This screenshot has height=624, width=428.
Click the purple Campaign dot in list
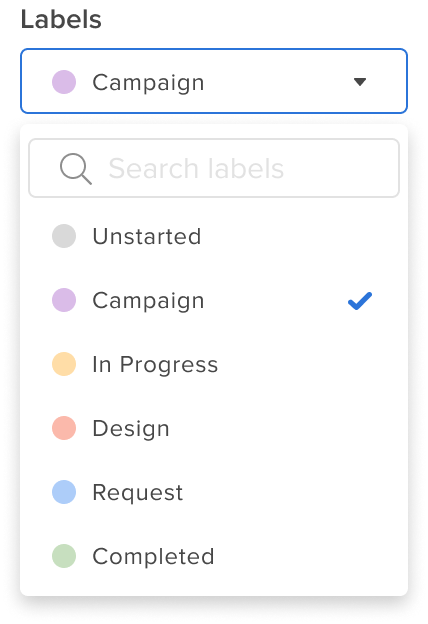64,300
